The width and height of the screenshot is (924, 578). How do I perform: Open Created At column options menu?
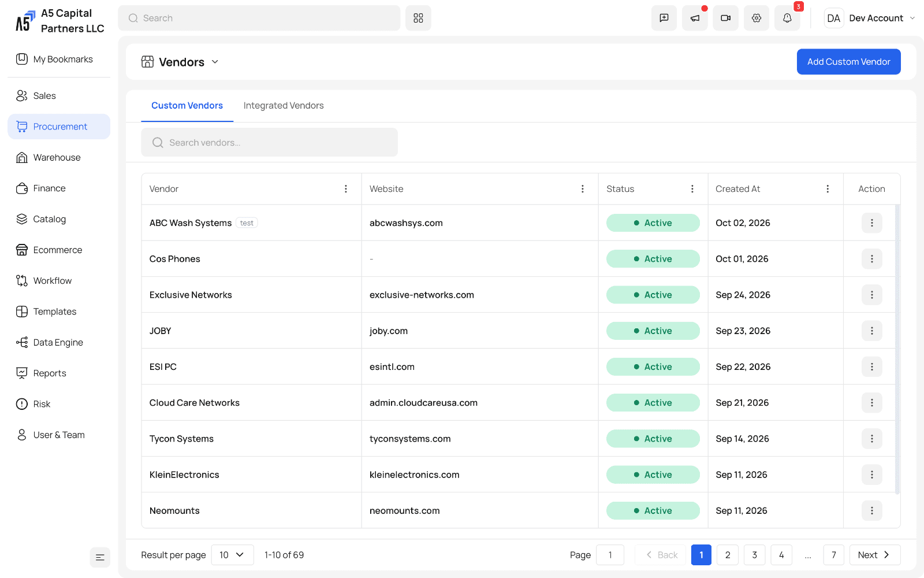pyautogui.click(x=828, y=189)
